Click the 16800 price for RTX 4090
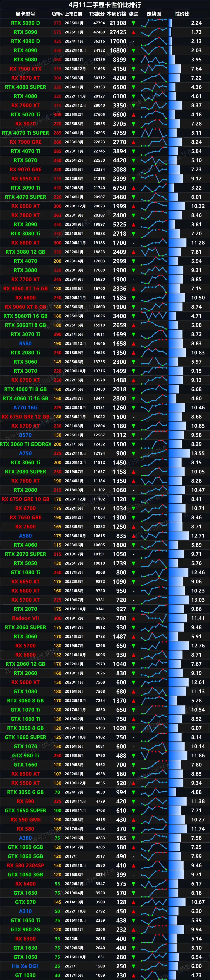The image size is (210, 980). [118, 51]
